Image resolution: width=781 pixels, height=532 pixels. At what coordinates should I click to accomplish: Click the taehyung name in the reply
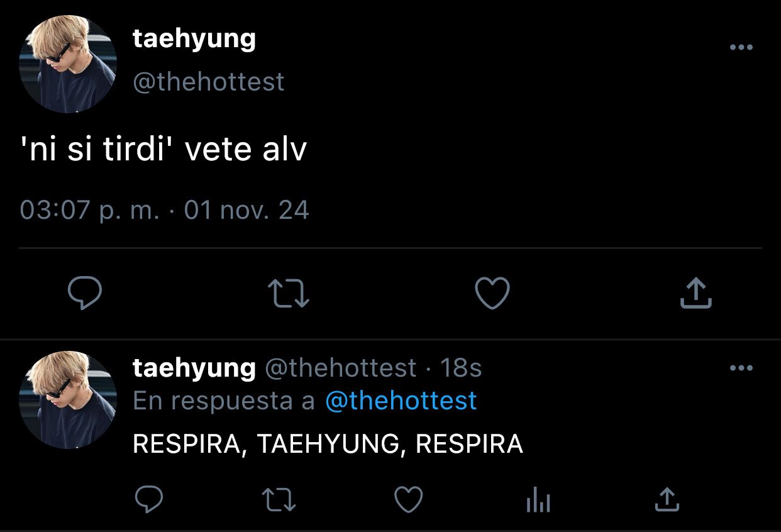click(194, 368)
